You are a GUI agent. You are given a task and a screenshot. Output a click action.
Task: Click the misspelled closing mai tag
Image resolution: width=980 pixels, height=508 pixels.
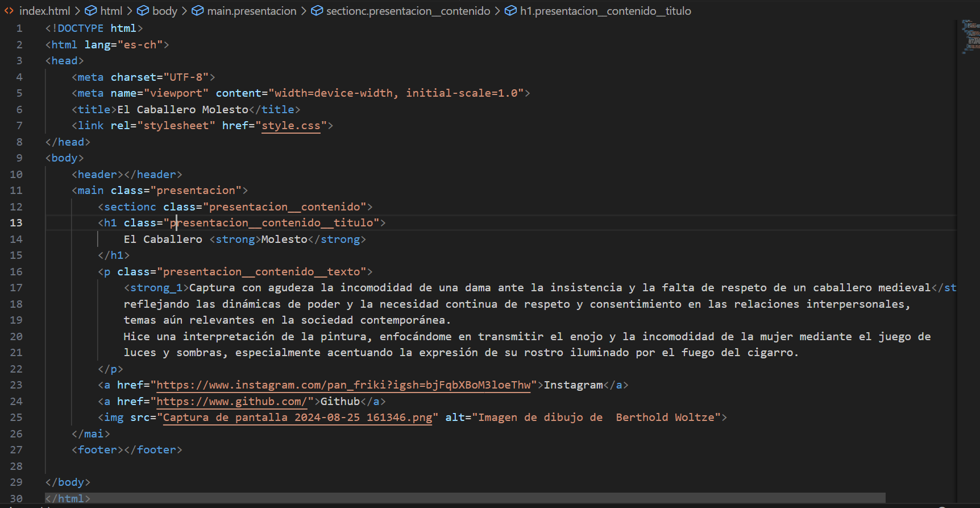point(91,434)
